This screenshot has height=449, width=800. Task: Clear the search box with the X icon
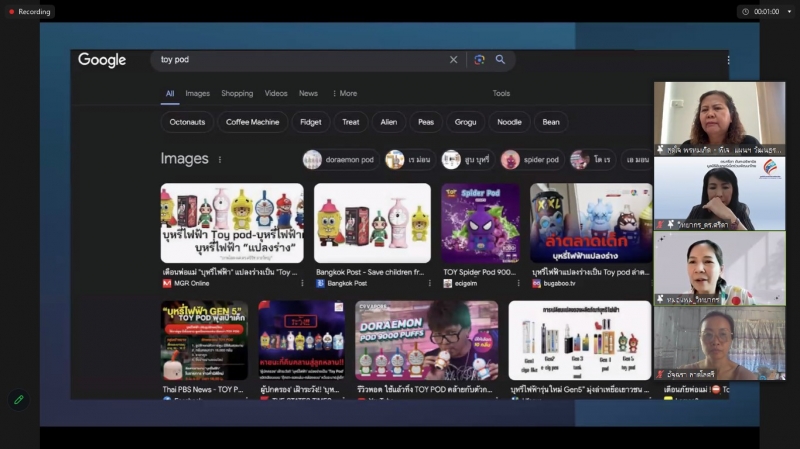pos(453,60)
